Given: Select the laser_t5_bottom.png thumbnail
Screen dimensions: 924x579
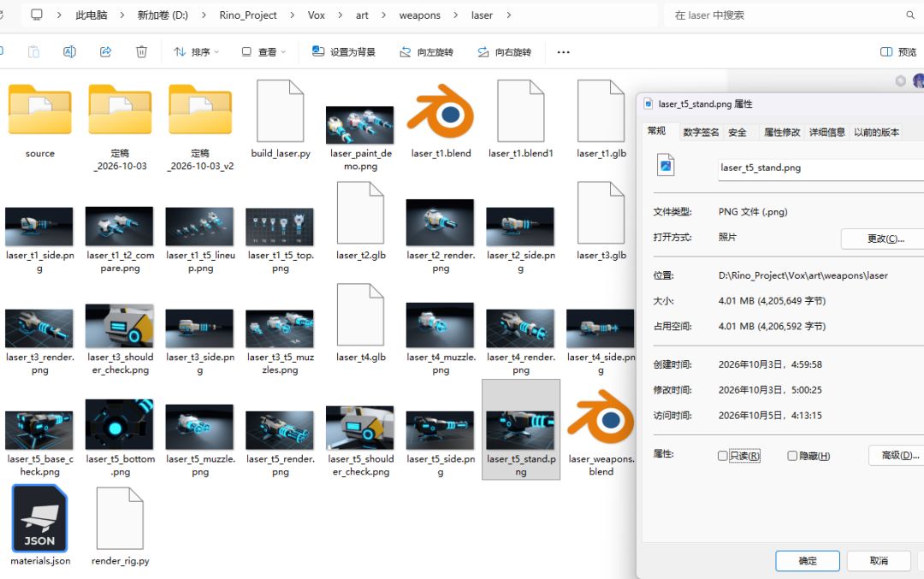Looking at the screenshot, I should [x=120, y=424].
